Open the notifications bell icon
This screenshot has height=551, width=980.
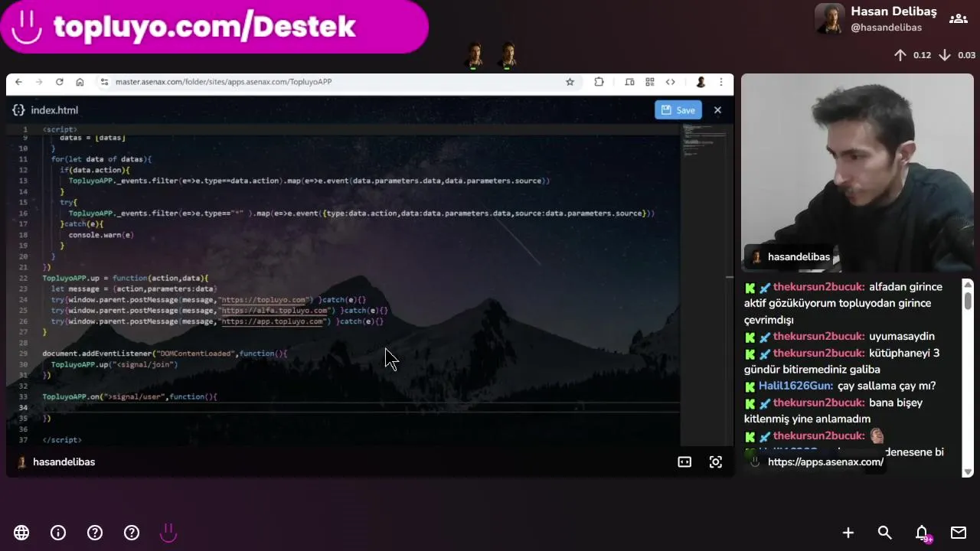(922, 533)
